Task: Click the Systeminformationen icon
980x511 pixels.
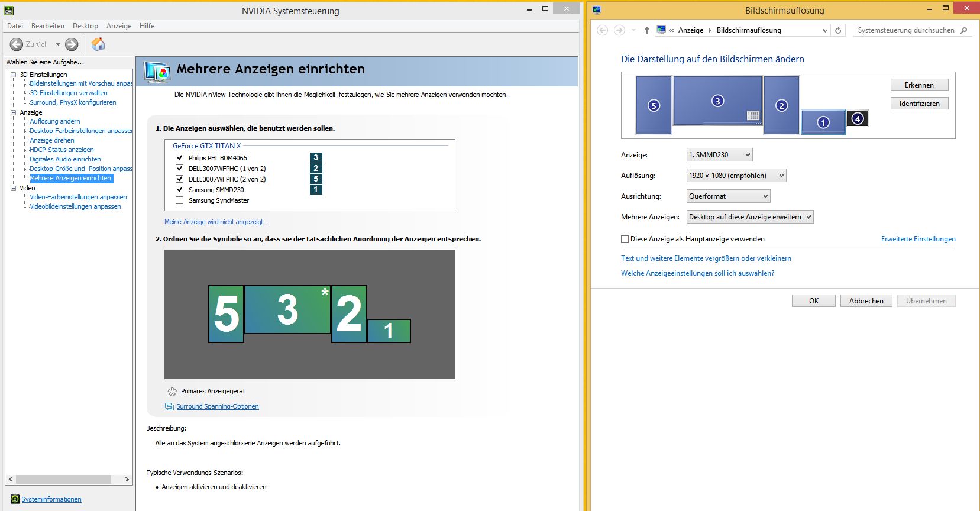Action: click(15, 499)
